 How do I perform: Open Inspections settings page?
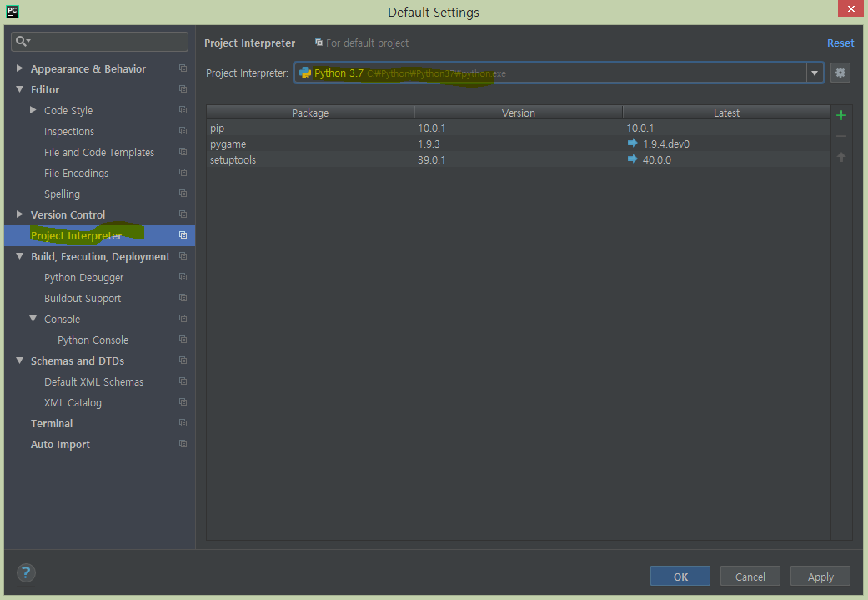point(69,131)
